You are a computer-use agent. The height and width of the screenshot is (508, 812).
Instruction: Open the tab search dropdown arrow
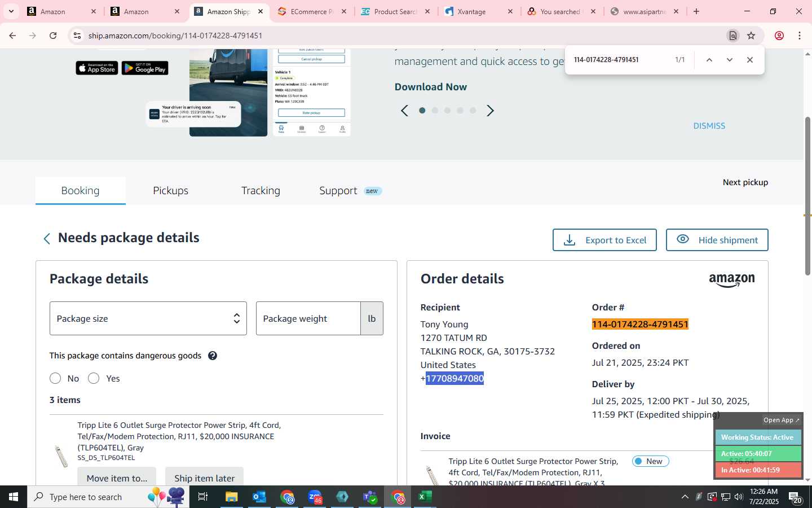[11, 11]
